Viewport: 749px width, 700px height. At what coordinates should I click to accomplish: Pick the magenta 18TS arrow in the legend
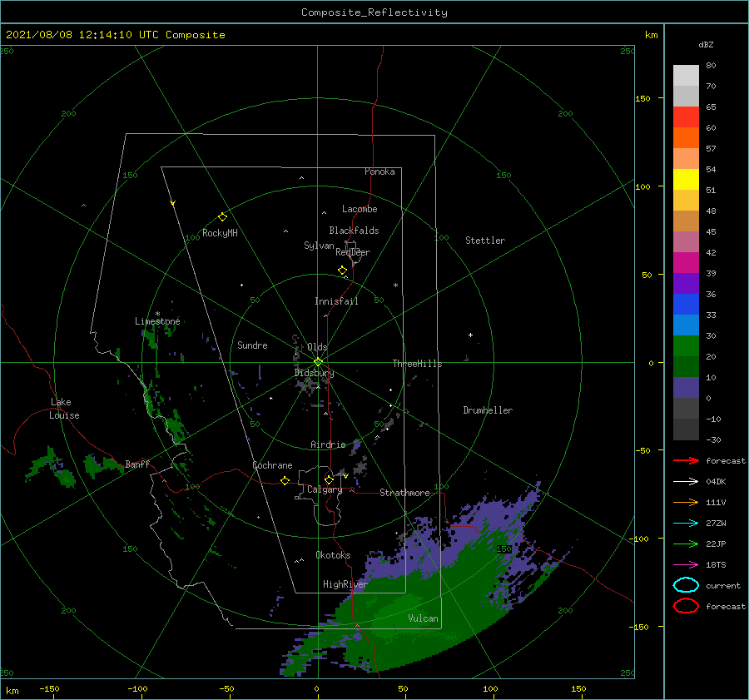[686, 564]
